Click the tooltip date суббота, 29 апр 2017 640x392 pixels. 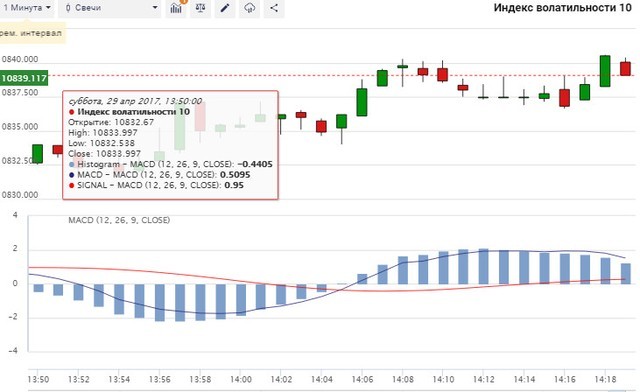(x=135, y=101)
